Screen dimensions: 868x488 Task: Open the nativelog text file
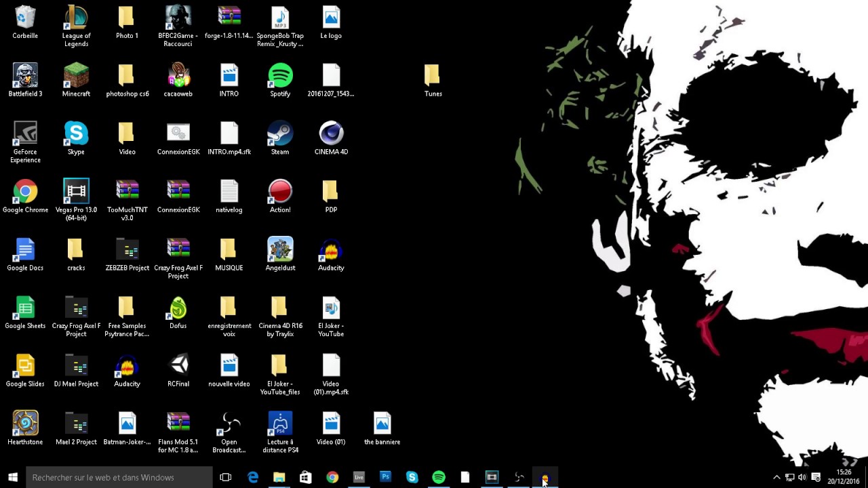coord(229,197)
